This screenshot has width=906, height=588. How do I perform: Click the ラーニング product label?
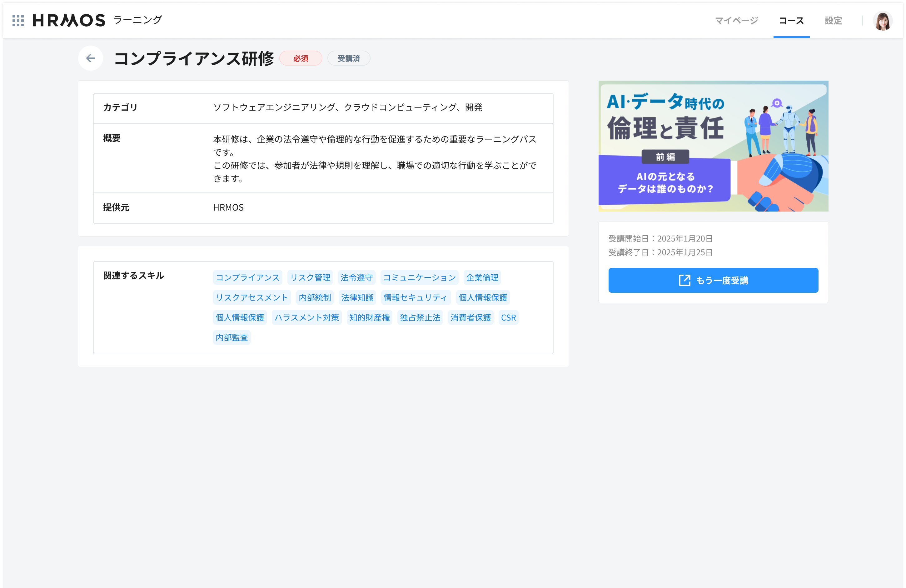(137, 20)
